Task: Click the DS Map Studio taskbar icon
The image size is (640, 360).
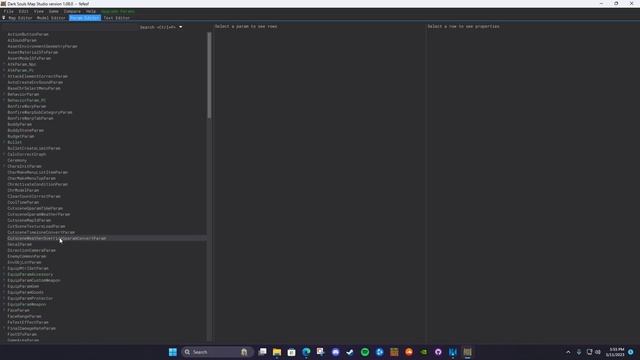Action: pos(467,352)
